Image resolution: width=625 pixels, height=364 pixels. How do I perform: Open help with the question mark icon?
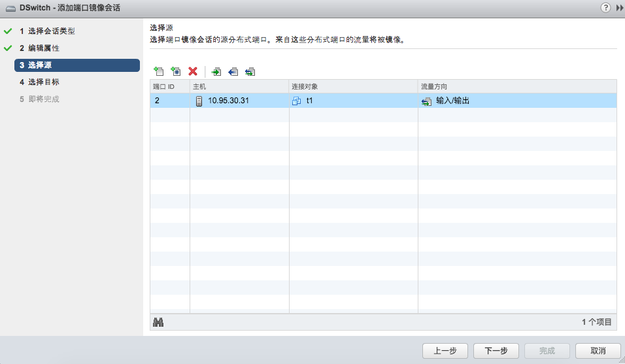coord(605,8)
